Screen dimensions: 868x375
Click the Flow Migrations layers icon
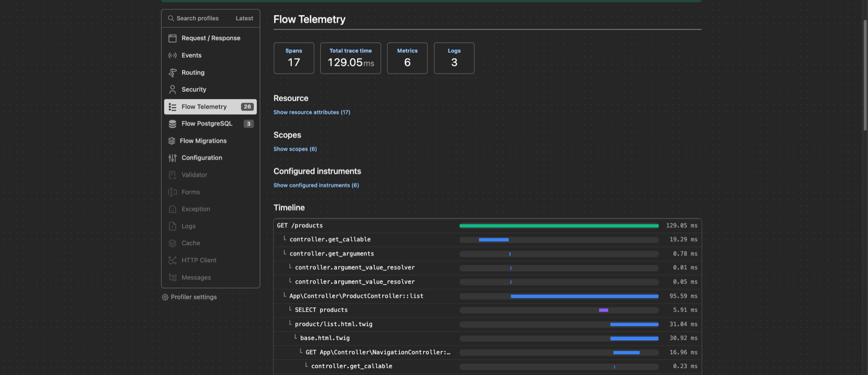pos(171,141)
